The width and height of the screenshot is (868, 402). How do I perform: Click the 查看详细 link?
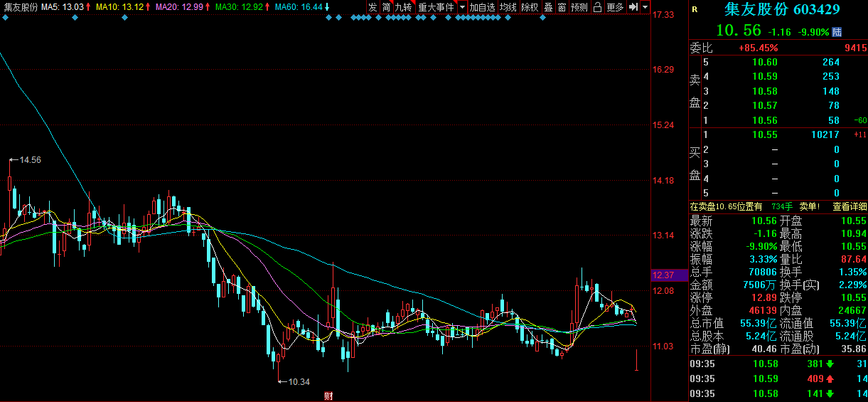tap(850, 206)
